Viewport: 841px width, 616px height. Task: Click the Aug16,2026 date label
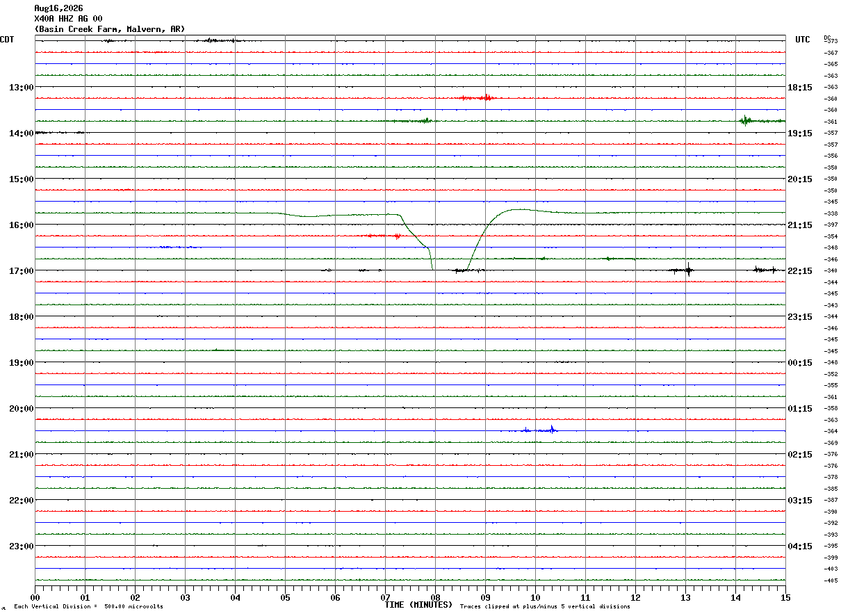click(58, 8)
